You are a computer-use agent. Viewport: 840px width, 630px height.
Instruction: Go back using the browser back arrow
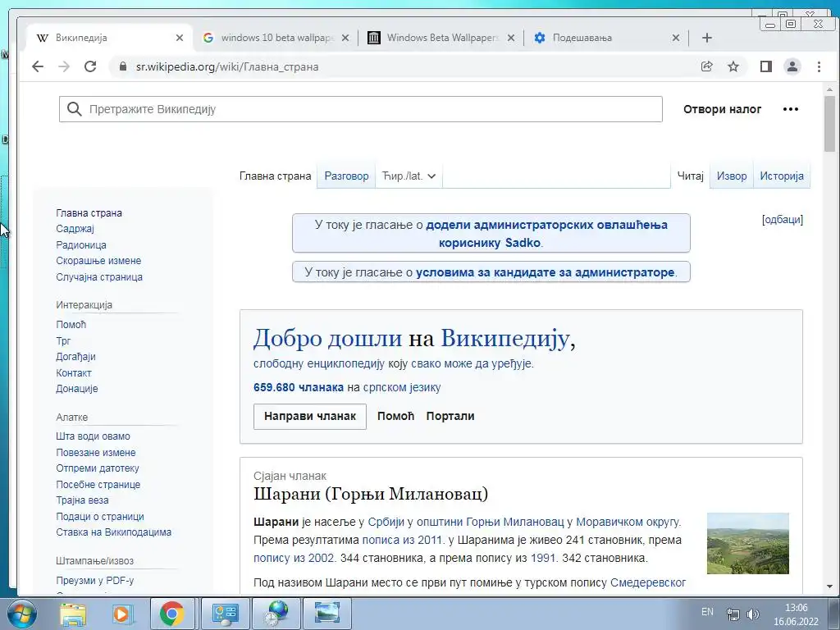(x=38, y=66)
